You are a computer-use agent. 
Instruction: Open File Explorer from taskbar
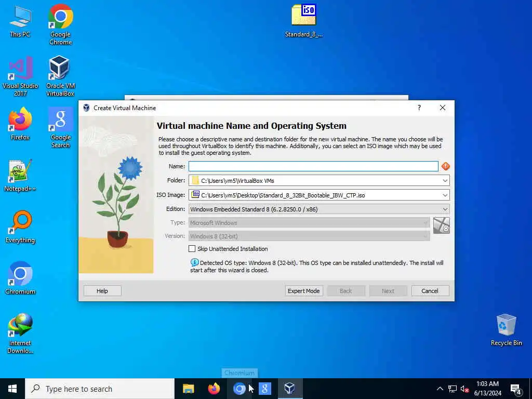point(188,389)
